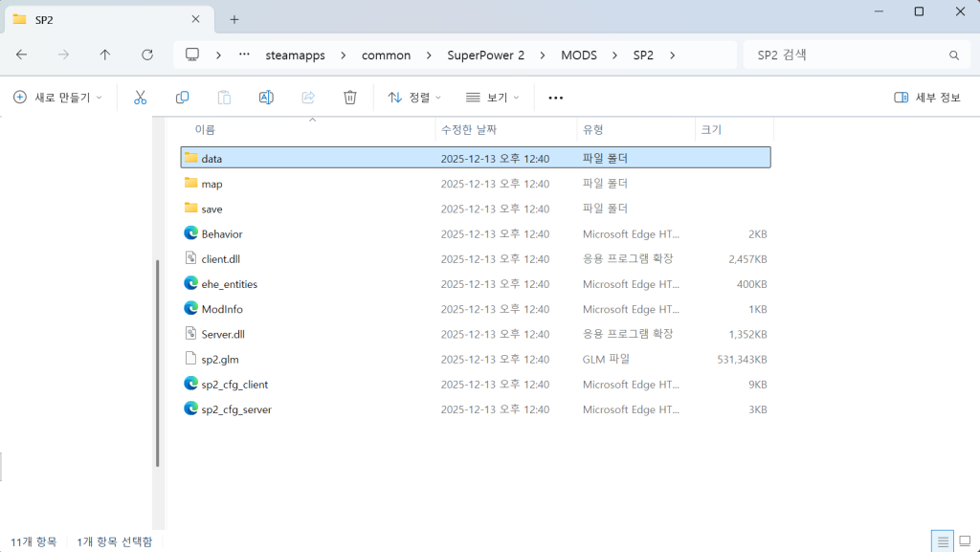
Task: Click the SuperPower 2 breadcrumb segment
Action: click(485, 55)
